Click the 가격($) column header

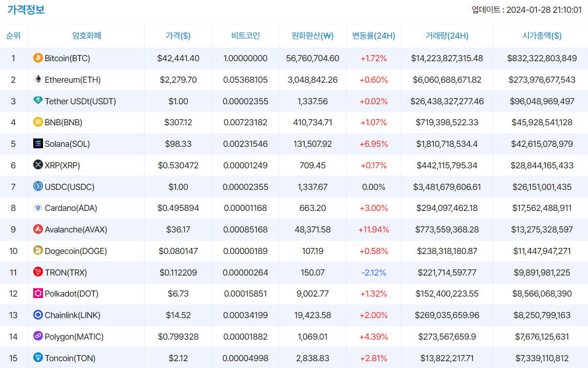[x=178, y=36]
